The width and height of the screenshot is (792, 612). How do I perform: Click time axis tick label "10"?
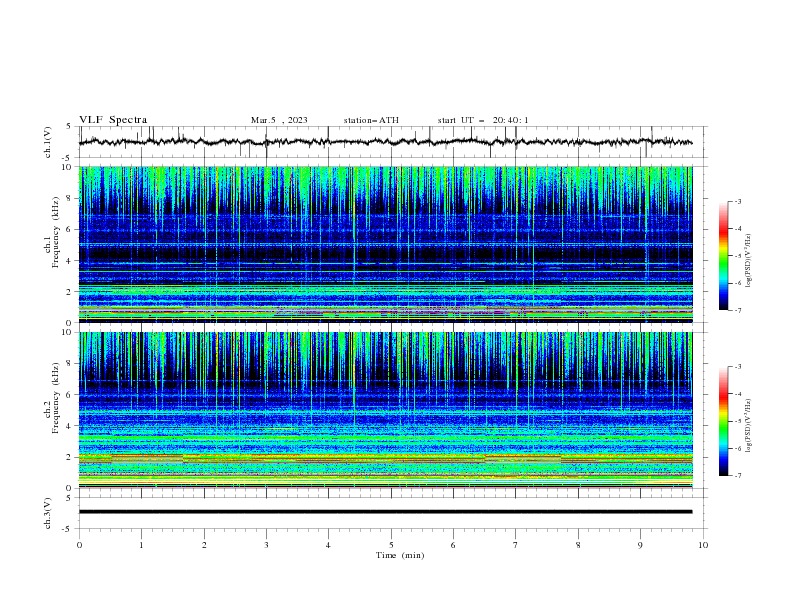coord(703,545)
